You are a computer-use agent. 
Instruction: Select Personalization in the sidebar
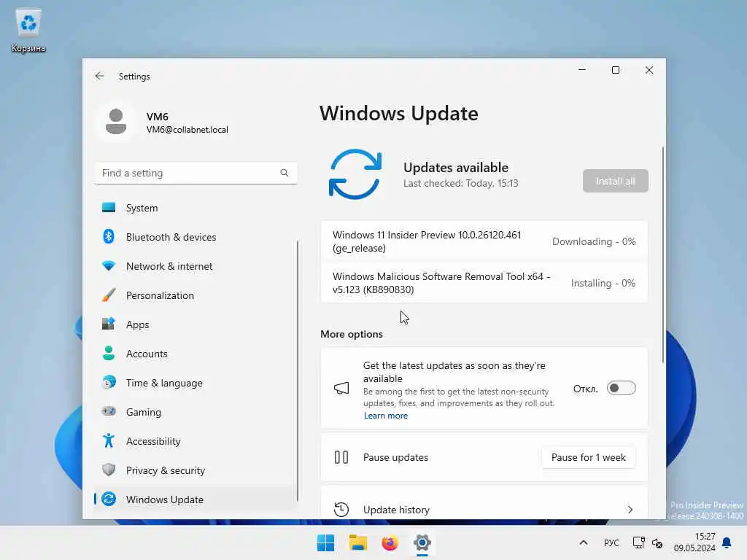196,295
